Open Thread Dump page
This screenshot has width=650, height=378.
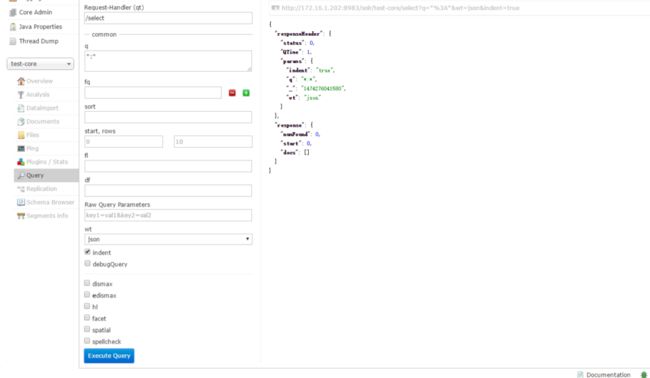coord(39,41)
